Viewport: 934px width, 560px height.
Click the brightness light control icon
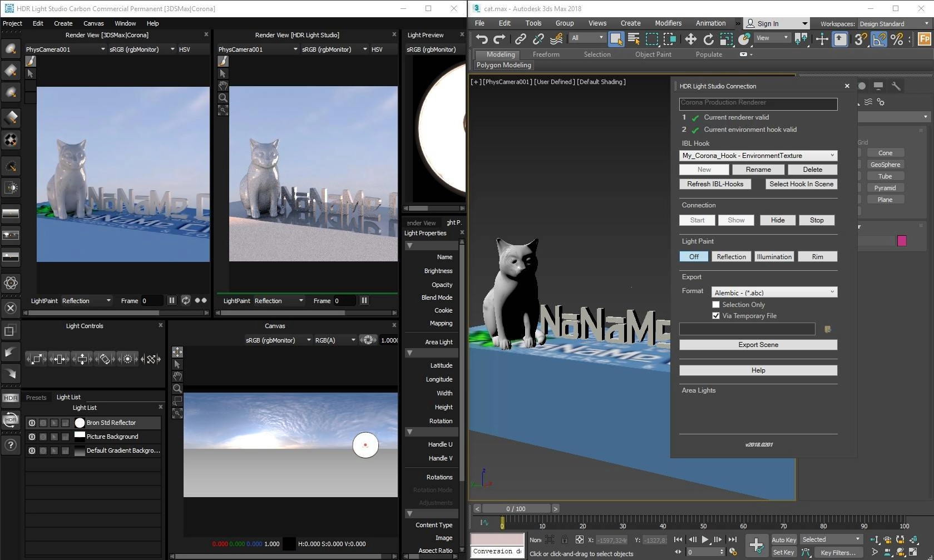pyautogui.click(x=127, y=359)
